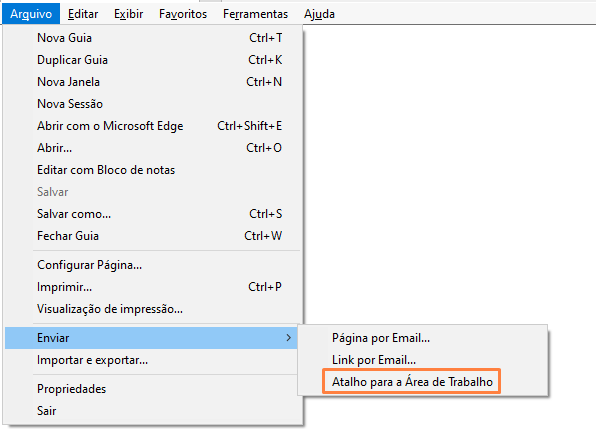
Task: Open the Ferramentas menu
Action: point(255,14)
